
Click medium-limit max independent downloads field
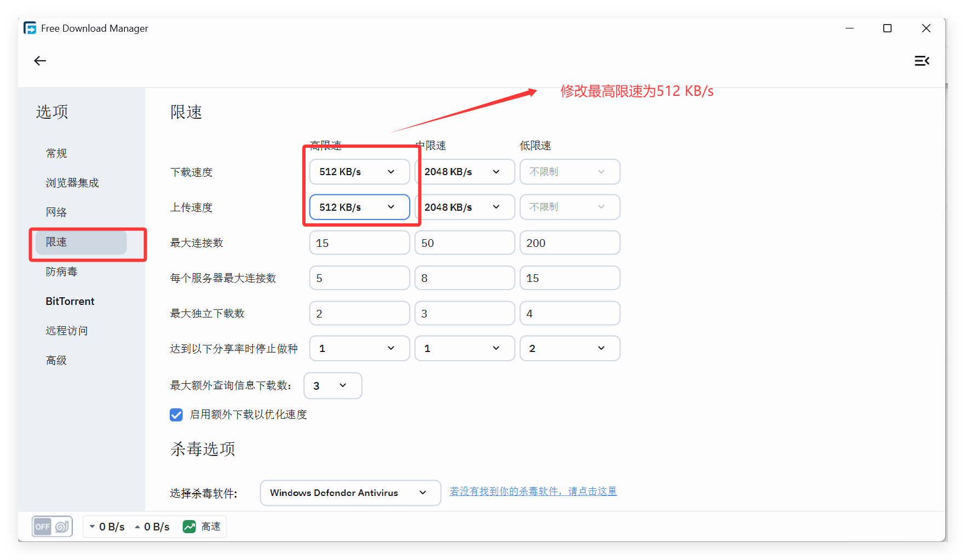click(x=464, y=313)
